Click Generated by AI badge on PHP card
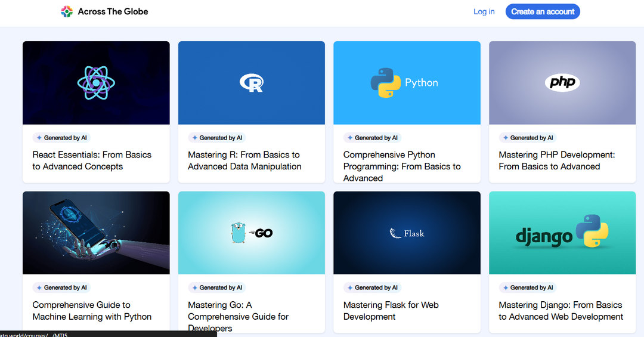Viewport: 644px width, 337px height. pyautogui.click(x=528, y=138)
